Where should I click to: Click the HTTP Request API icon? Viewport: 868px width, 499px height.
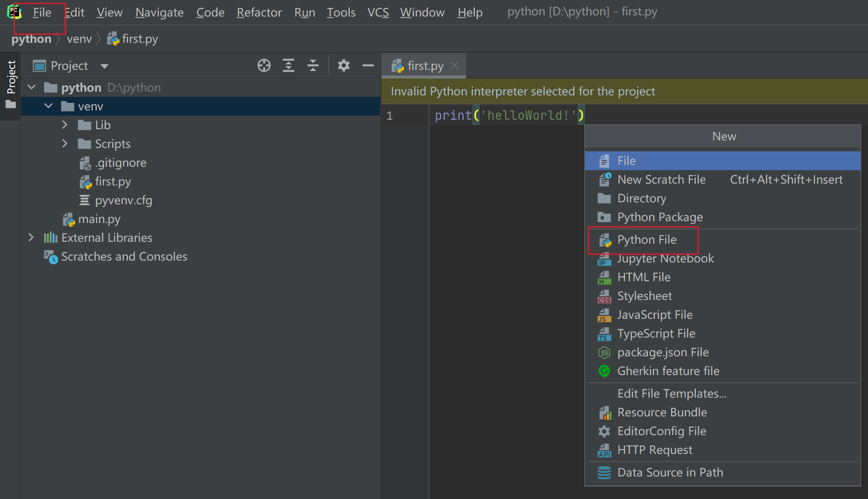pyautogui.click(x=604, y=450)
